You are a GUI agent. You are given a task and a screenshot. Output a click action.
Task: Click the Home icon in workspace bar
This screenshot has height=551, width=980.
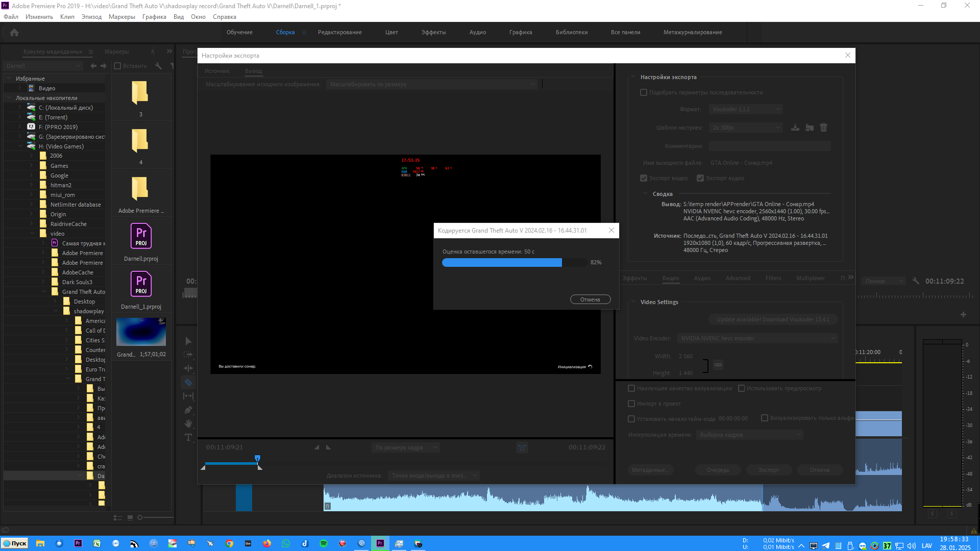tap(14, 32)
